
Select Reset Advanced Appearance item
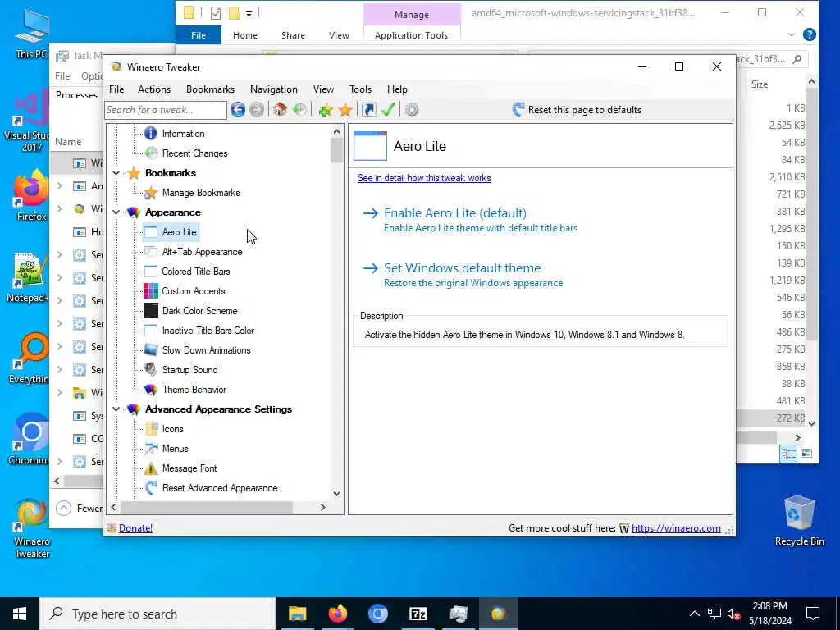[220, 488]
